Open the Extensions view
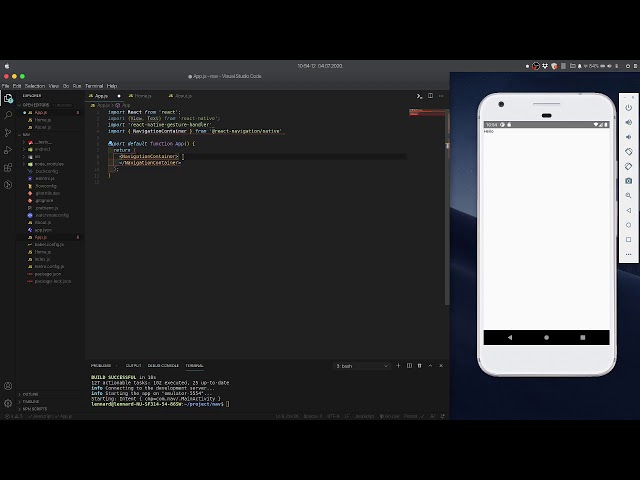Image resolution: width=640 pixels, height=480 pixels. pos(8,167)
